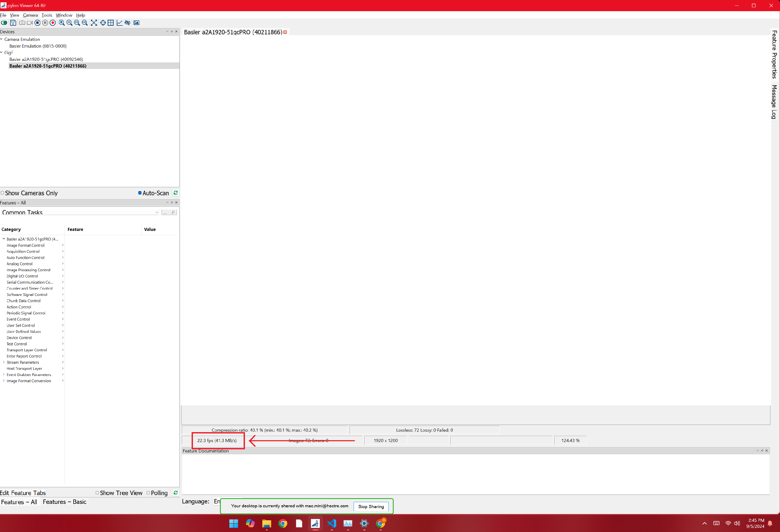The image size is (780, 532).
Task: Switch to the Features – Basic tab
Action: tap(64, 502)
